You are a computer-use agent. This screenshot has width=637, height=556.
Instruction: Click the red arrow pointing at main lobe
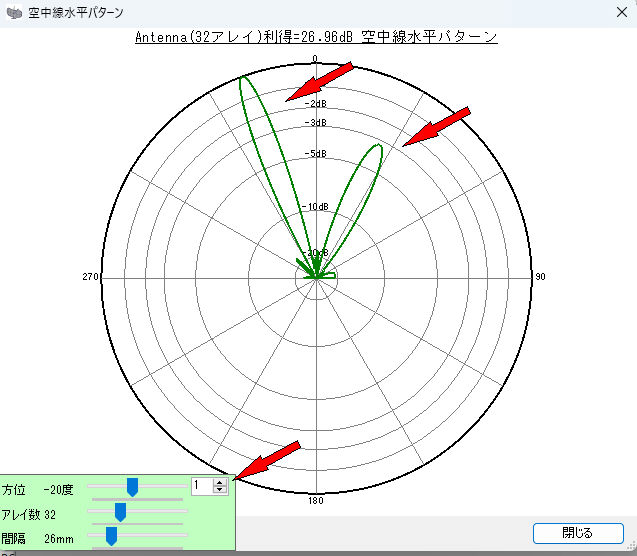[320, 82]
